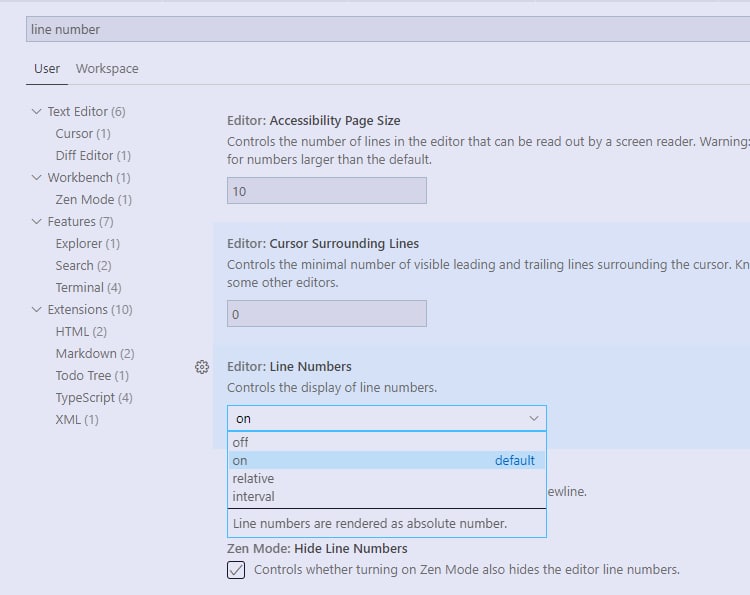The height and width of the screenshot is (595, 750).
Task: Click the Extensions (10) label
Action: pos(90,309)
